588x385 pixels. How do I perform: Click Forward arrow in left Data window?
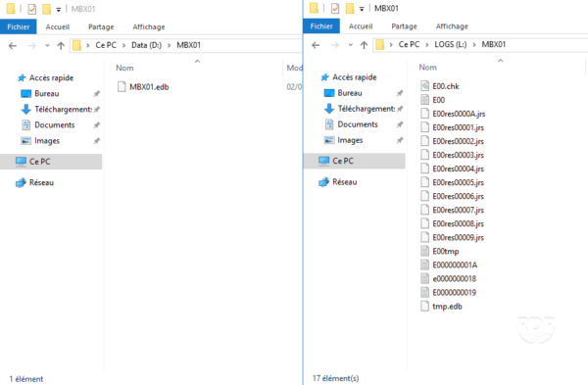point(32,46)
